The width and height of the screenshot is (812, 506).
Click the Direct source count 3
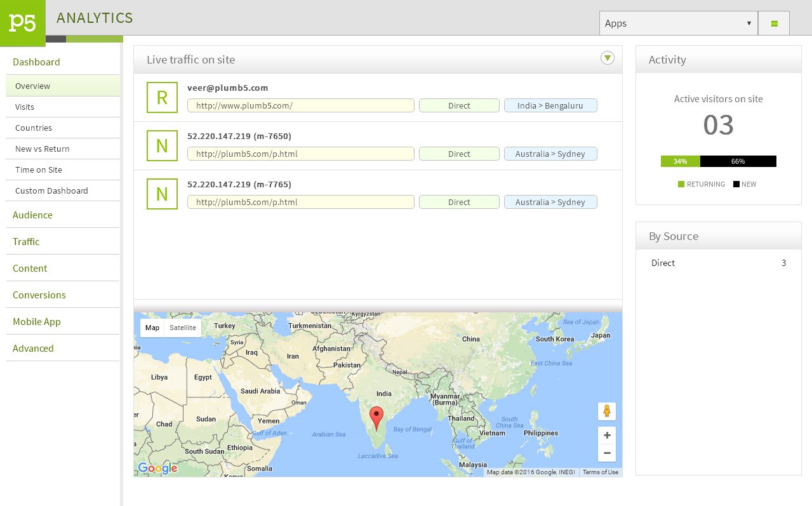[784, 263]
